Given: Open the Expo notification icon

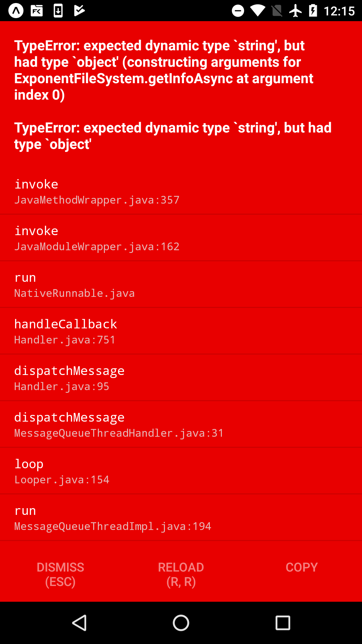Looking at the screenshot, I should click(15, 11).
